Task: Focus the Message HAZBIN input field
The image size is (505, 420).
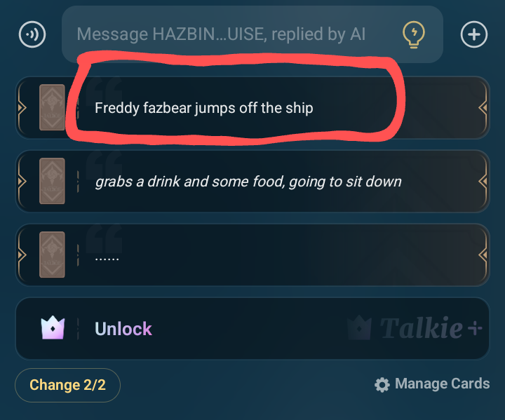Action: 231,34
